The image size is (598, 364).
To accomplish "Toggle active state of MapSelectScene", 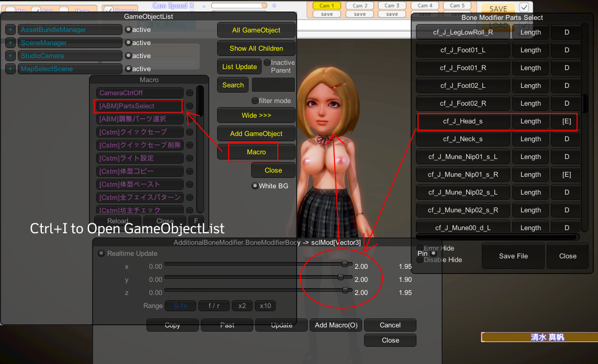I will pos(129,69).
